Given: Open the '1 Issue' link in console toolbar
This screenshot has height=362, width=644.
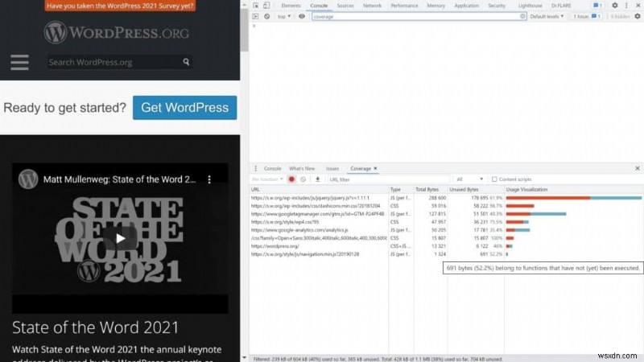Looking at the screenshot, I should tap(587, 16).
